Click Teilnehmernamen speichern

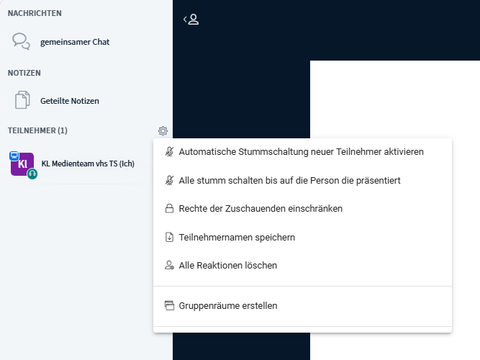point(302,237)
